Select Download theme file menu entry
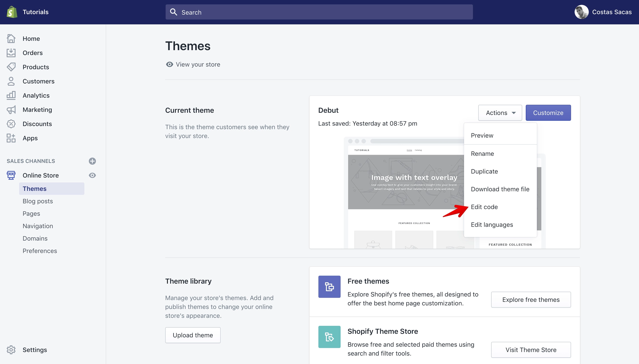 pyautogui.click(x=500, y=189)
